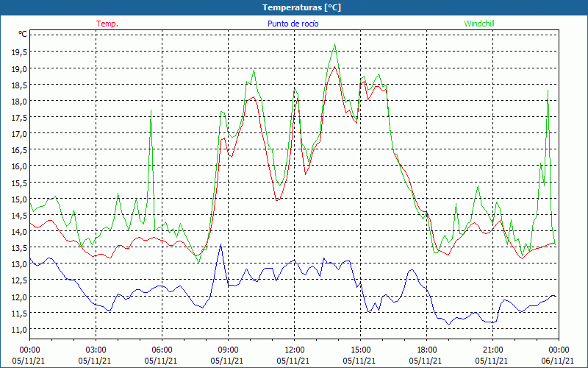Image resolution: width=588 pixels, height=368 pixels.
Task: Click the 06/11/21 date label
Action: pos(557,361)
